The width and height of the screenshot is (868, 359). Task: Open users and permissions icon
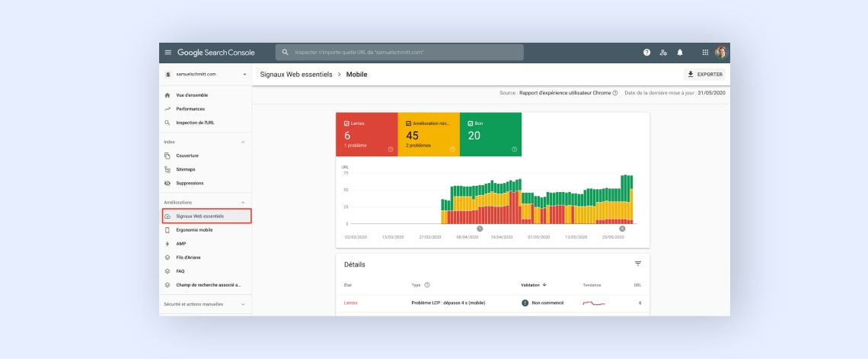(663, 53)
